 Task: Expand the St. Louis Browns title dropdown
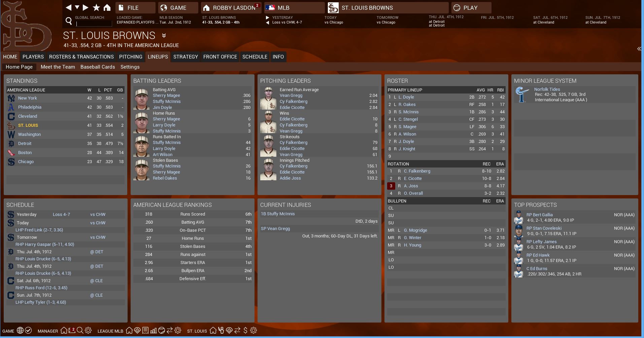tap(164, 36)
